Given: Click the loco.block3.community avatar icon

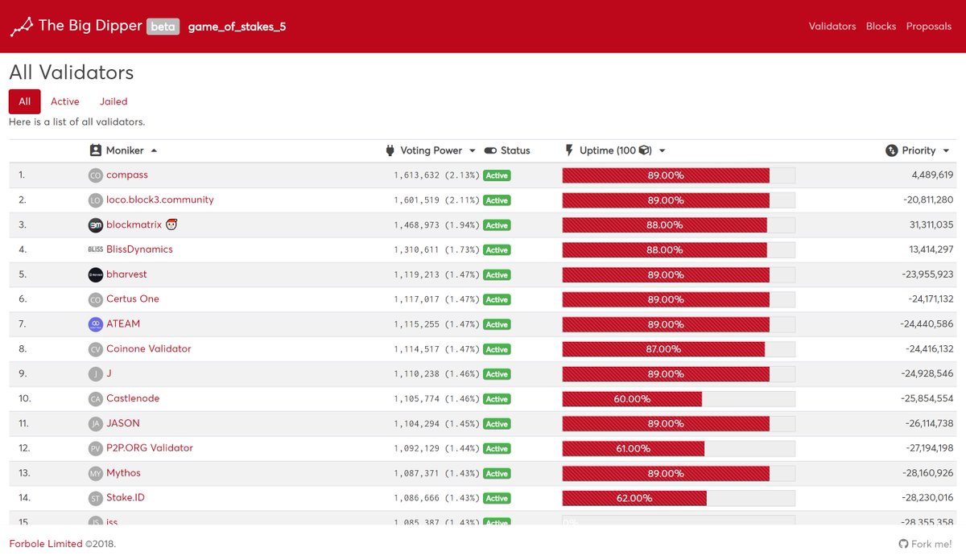Looking at the screenshot, I should pos(95,200).
